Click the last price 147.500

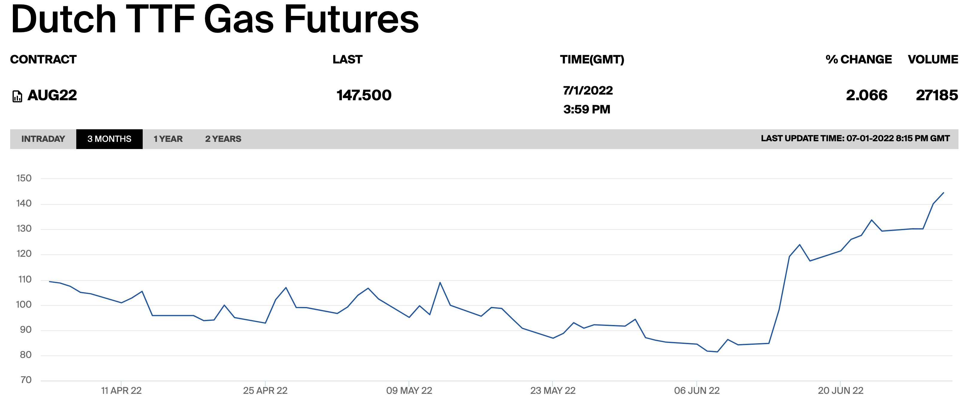pyautogui.click(x=364, y=95)
